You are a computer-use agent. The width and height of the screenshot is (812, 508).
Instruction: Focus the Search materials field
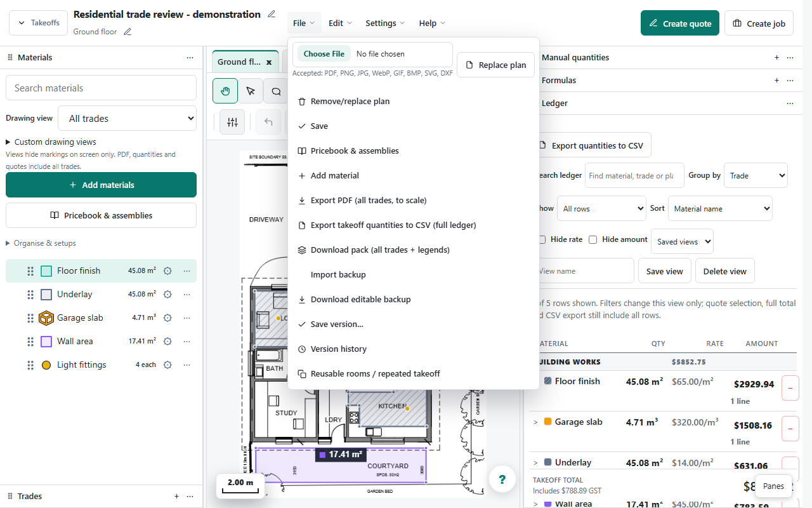pyautogui.click(x=101, y=88)
